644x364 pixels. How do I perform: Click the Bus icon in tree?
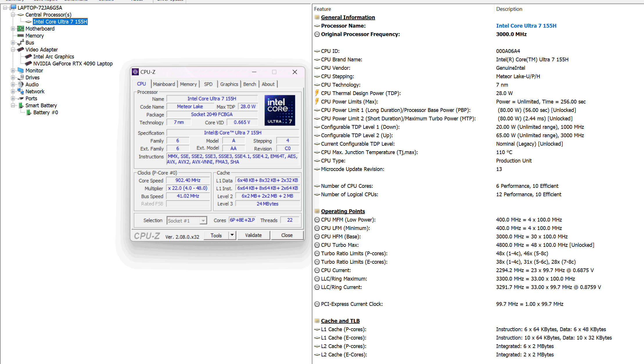point(21,42)
